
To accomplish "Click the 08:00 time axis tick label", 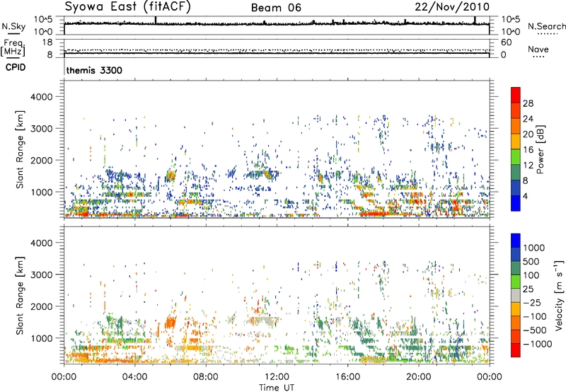I will point(206,377).
